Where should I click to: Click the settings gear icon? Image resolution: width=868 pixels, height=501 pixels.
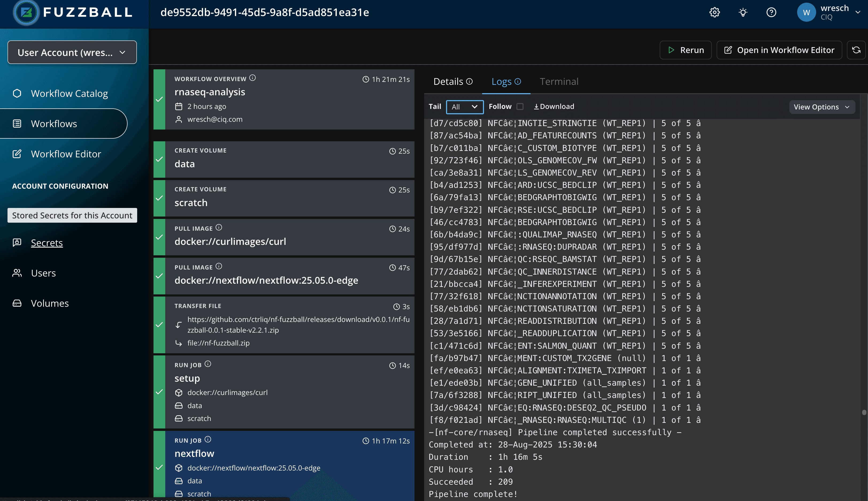click(x=714, y=12)
